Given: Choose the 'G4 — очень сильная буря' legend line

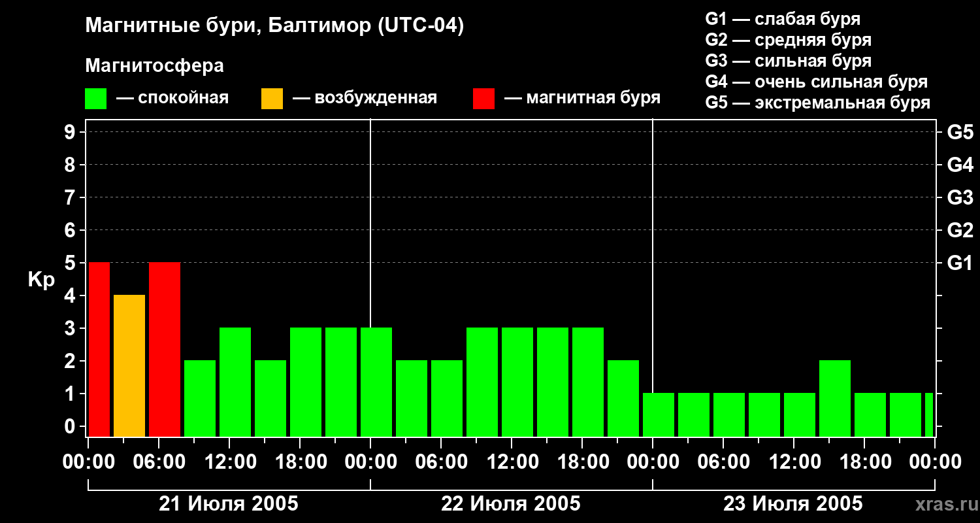Looking at the screenshot, I should coord(817,82).
